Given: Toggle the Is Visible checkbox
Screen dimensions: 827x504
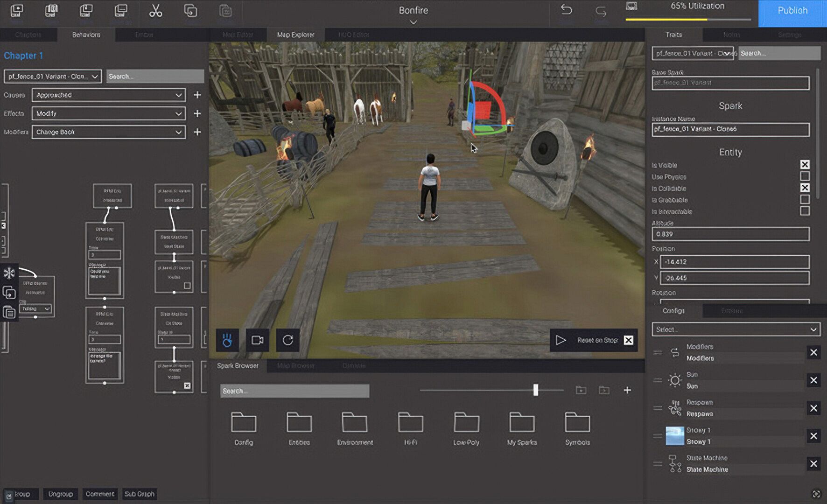Looking at the screenshot, I should [805, 165].
